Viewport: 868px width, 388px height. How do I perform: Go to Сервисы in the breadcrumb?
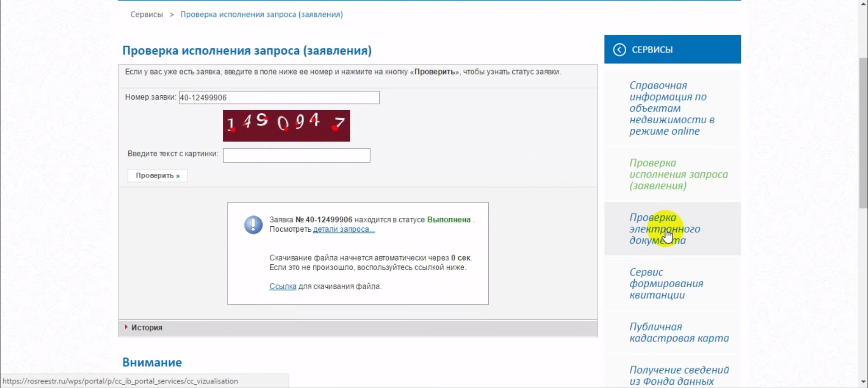[x=146, y=14]
